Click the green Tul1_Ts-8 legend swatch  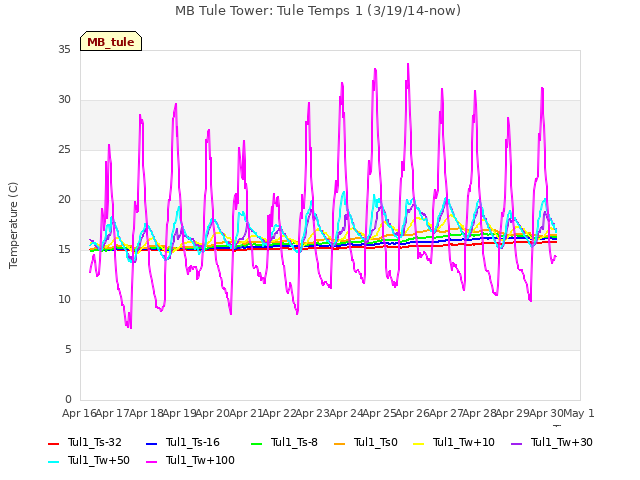click(x=256, y=444)
